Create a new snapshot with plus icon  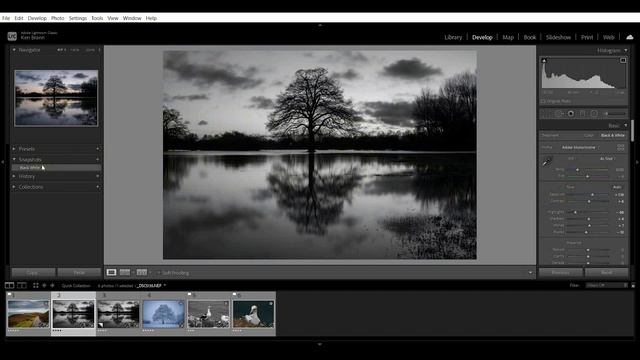[x=98, y=160]
